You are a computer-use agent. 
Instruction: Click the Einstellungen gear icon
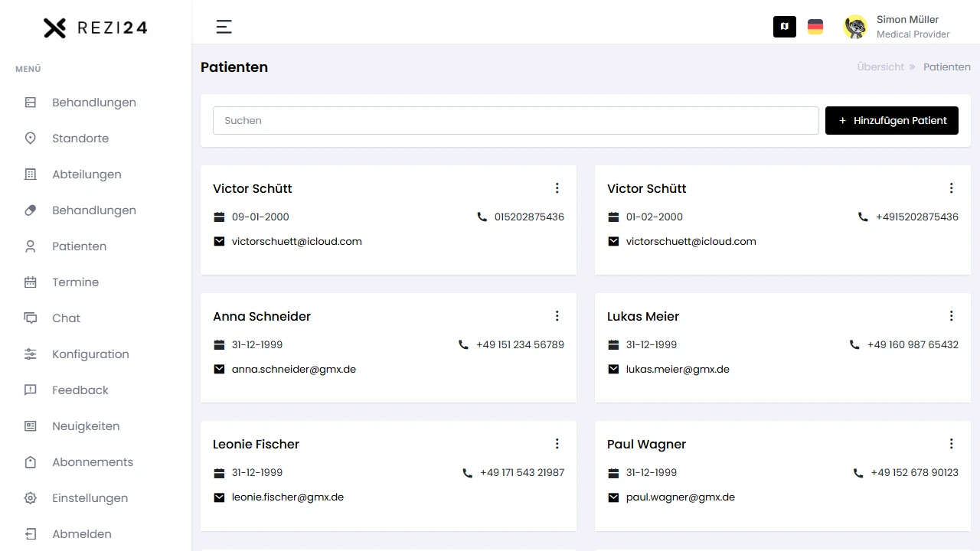[x=31, y=498]
